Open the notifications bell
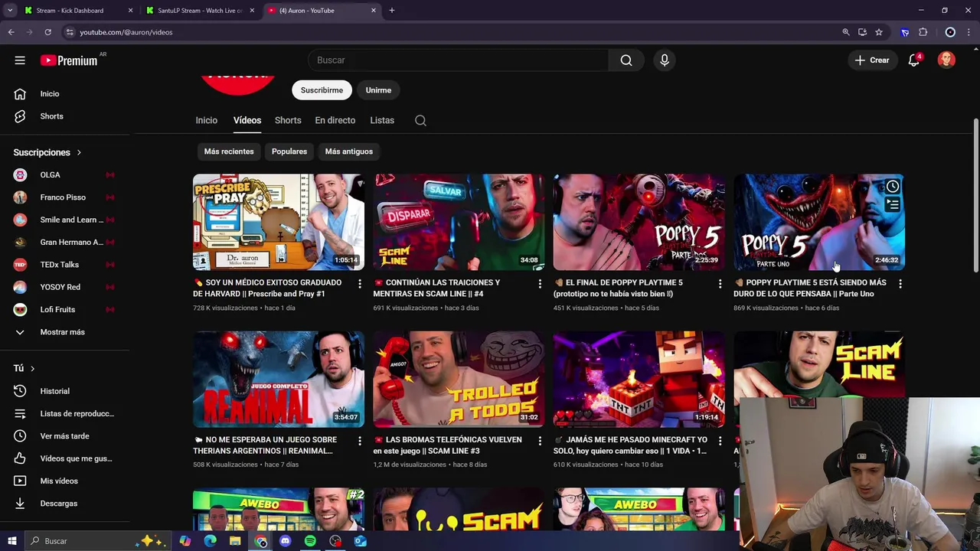Image resolution: width=980 pixels, height=551 pixels. (x=913, y=60)
